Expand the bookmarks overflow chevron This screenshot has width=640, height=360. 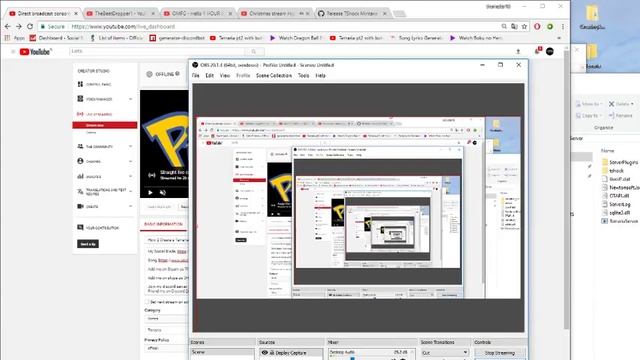coord(559,38)
